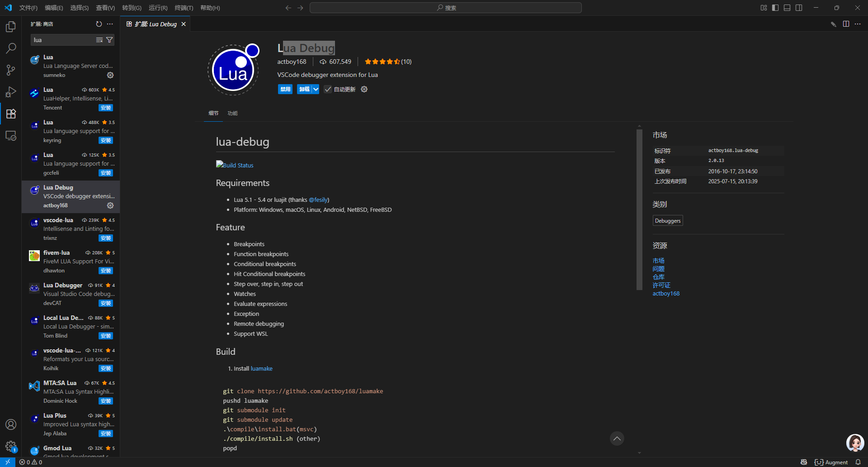Toggle the bottom panel
This screenshot has width=868, height=467.
click(x=787, y=8)
